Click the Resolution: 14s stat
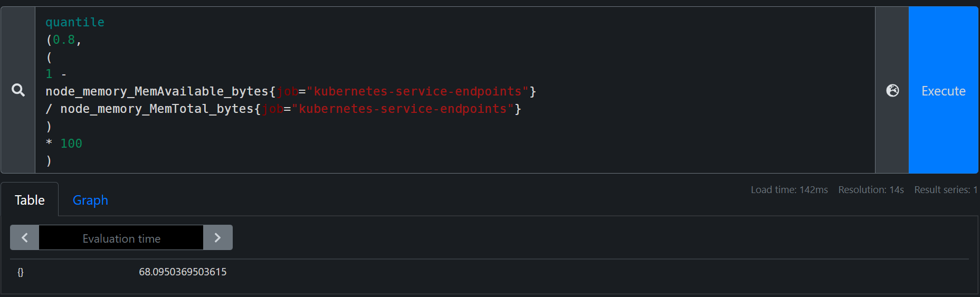The height and width of the screenshot is (297, 980). coord(871,190)
